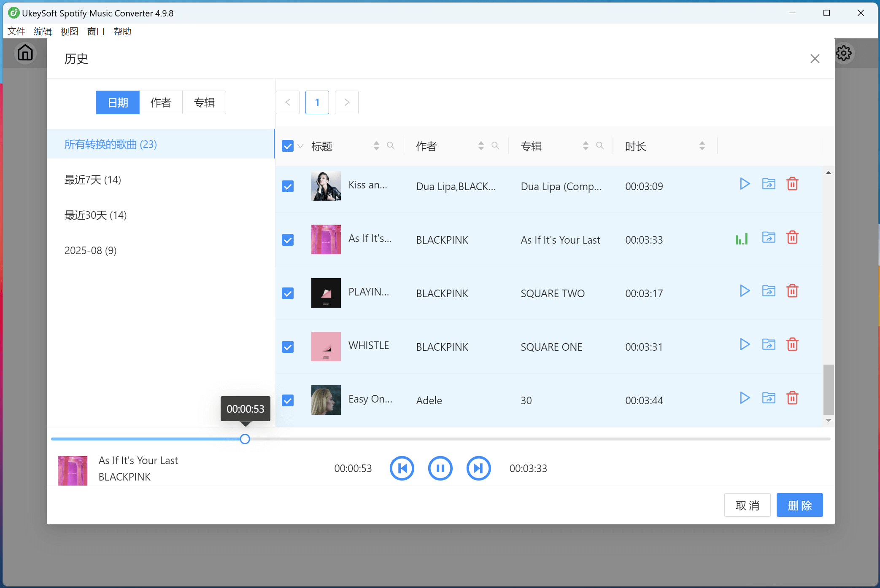The width and height of the screenshot is (880, 588).
Task: Toggle the select-all header checkbox
Action: point(288,146)
